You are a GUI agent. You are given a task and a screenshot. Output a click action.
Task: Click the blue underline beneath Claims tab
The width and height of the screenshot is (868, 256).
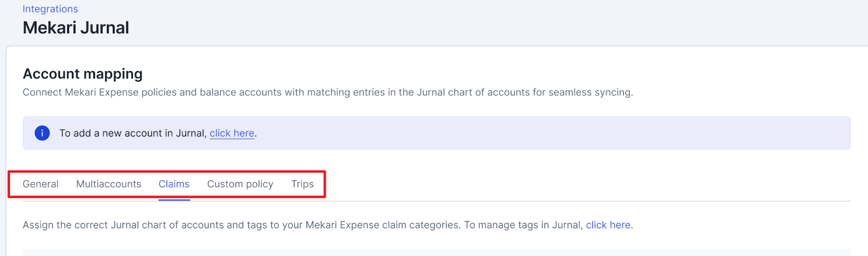(x=174, y=200)
